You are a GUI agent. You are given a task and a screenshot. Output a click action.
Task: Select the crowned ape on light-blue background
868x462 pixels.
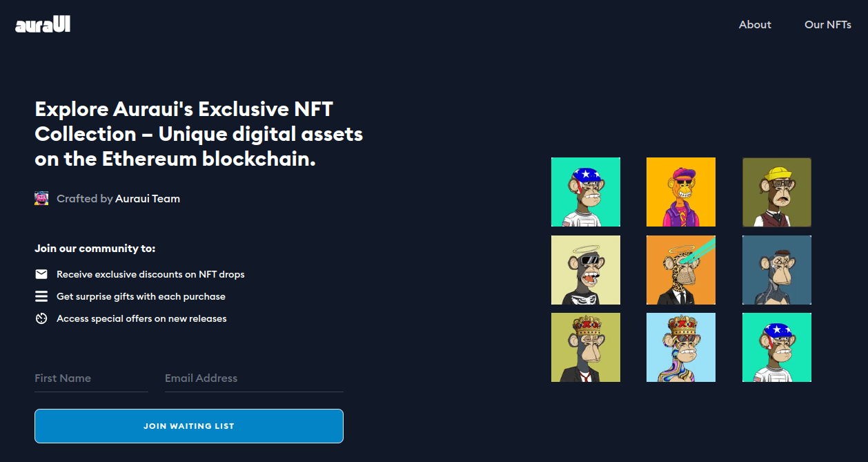pos(681,347)
